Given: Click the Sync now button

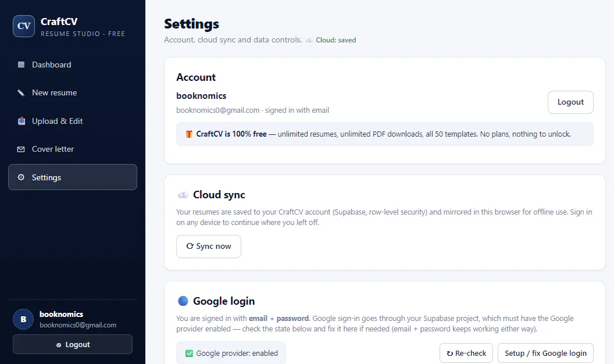Looking at the screenshot, I should [x=208, y=246].
